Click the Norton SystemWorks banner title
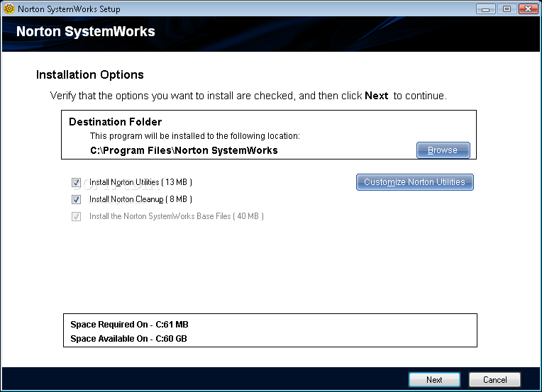Screen dimensions: 542x392 86,31
